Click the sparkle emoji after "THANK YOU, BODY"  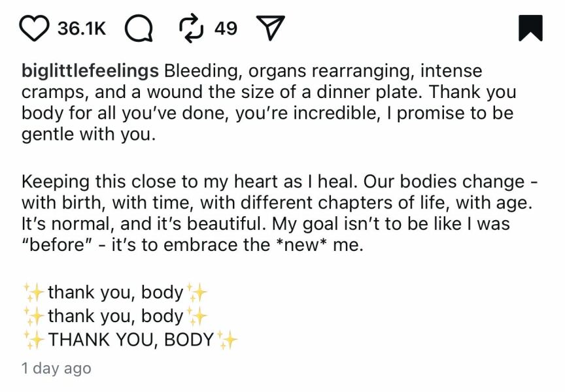point(228,340)
